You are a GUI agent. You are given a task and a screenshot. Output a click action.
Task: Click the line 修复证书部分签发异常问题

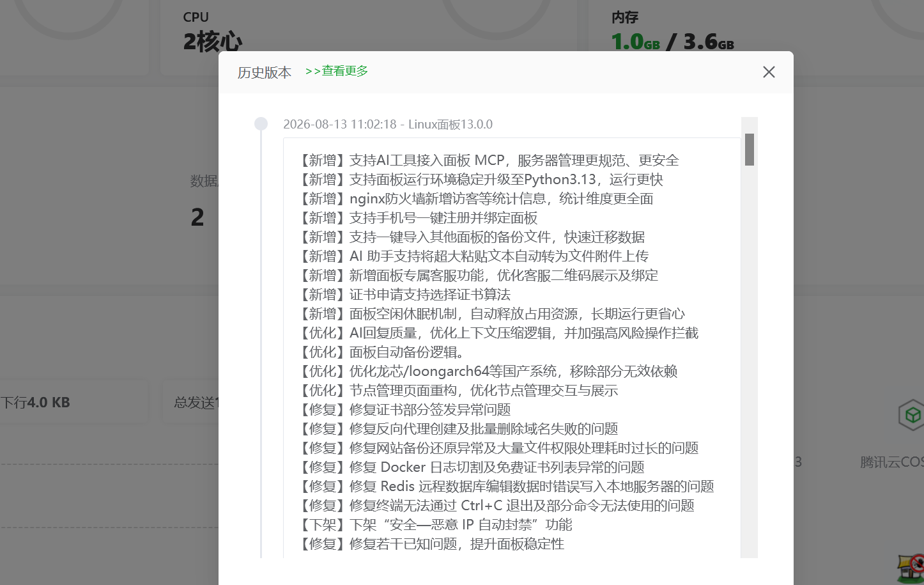[404, 409]
